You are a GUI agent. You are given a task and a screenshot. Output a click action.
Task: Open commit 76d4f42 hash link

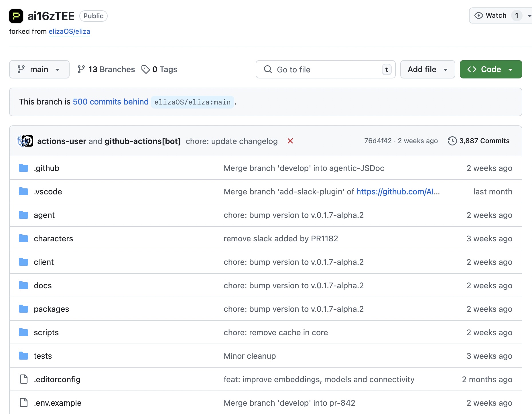coord(378,141)
